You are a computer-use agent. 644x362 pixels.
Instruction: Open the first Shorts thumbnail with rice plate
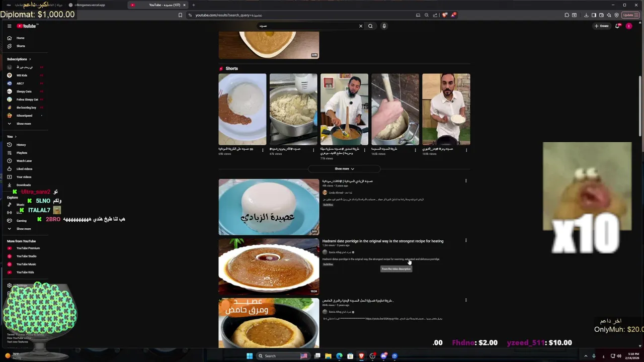[x=243, y=109]
